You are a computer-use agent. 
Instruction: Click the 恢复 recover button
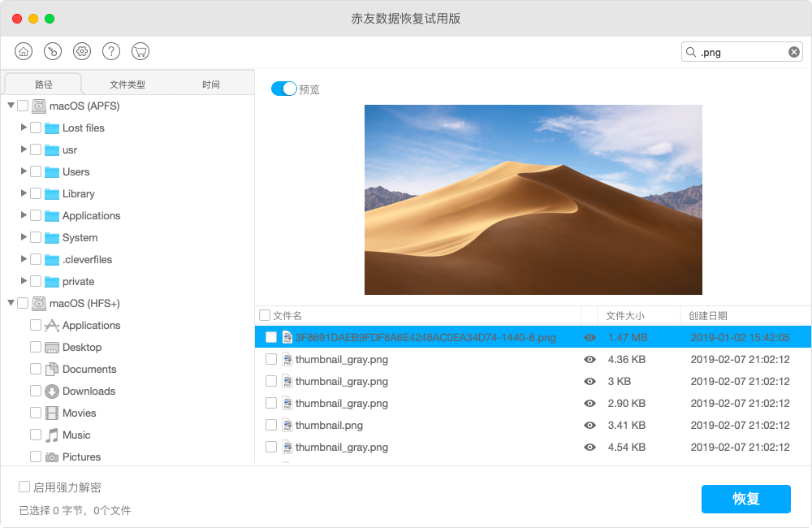[x=745, y=499]
